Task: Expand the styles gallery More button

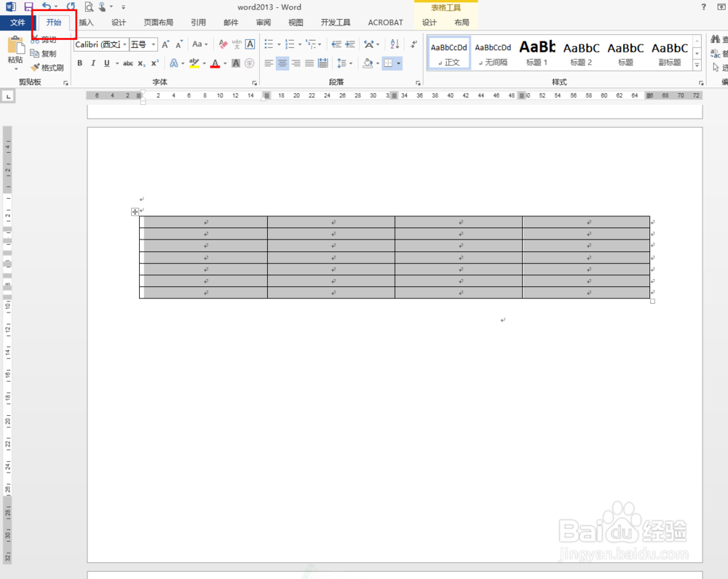Action: pyautogui.click(x=697, y=66)
